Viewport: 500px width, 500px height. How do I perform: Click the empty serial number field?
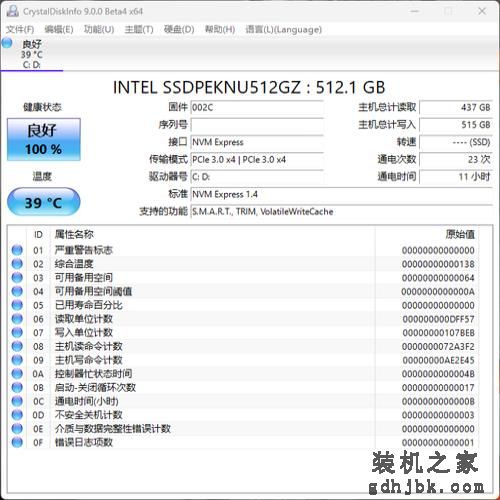click(x=257, y=125)
